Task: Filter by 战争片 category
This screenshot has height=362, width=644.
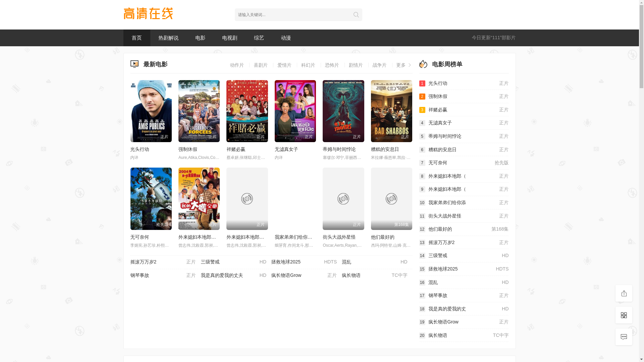Action: tap(380, 65)
